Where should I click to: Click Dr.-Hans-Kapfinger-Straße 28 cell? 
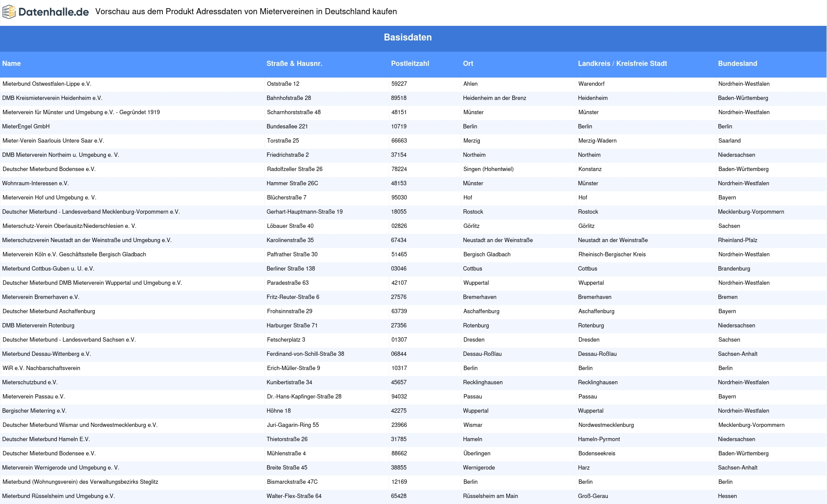point(304,397)
